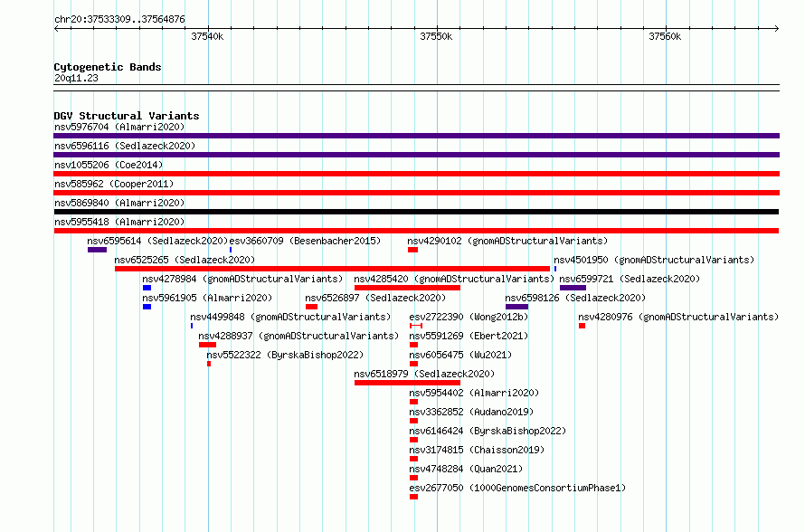Viewport: 805px width, 532px height.
Task: Click the red block under nsv4290102
Action: click(412, 250)
